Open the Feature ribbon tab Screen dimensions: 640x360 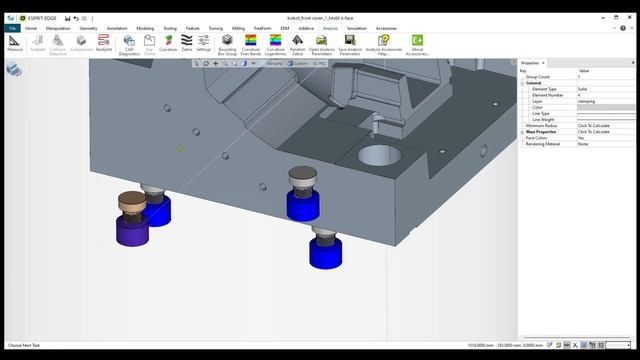pyautogui.click(x=193, y=28)
